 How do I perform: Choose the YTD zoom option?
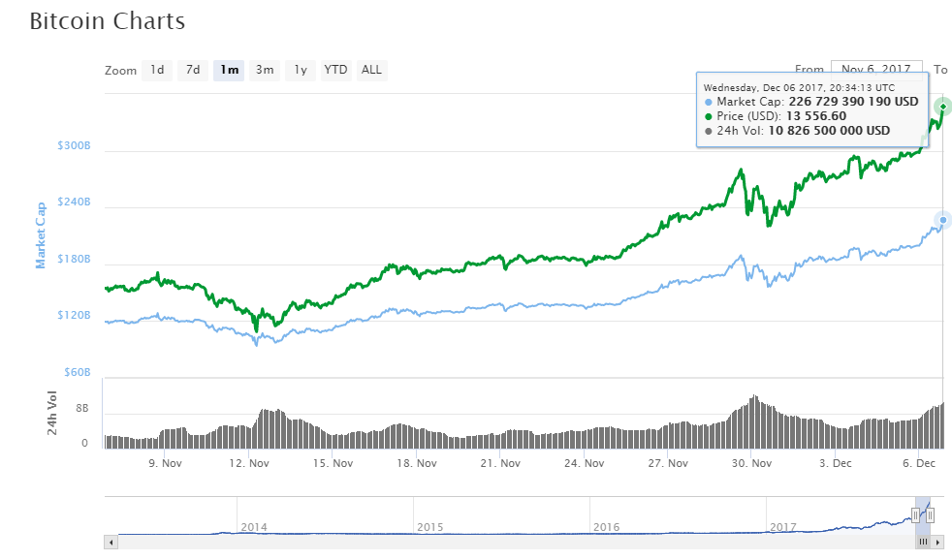[x=335, y=70]
